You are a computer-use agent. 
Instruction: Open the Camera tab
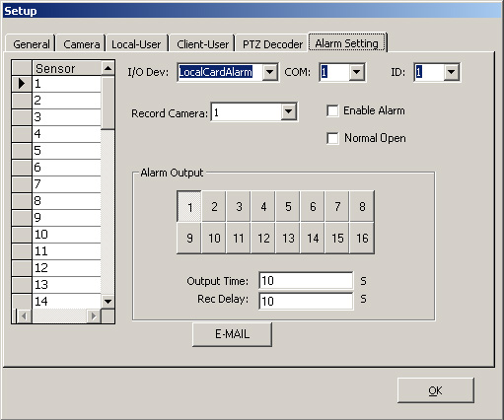point(82,44)
